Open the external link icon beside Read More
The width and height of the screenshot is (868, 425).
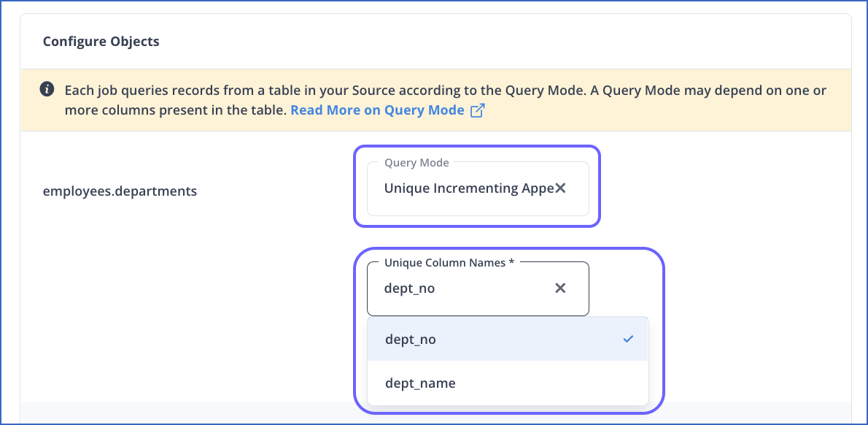point(479,110)
